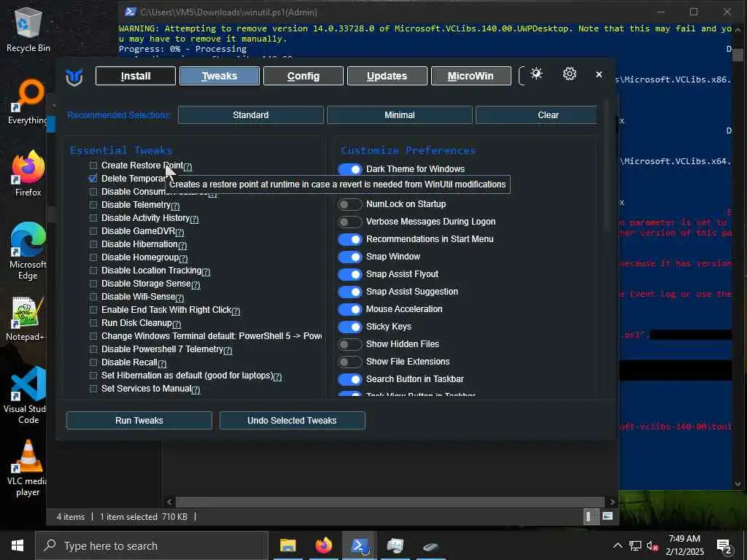Switch to Firefox in the taskbar
Image resolution: width=747 pixels, height=560 pixels.
323,545
